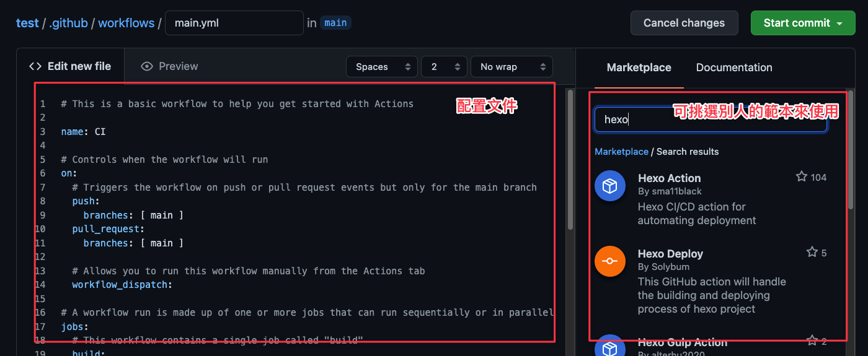868x356 pixels.
Task: Click 'branches: [ main ]' on line 9
Action: click(x=133, y=215)
